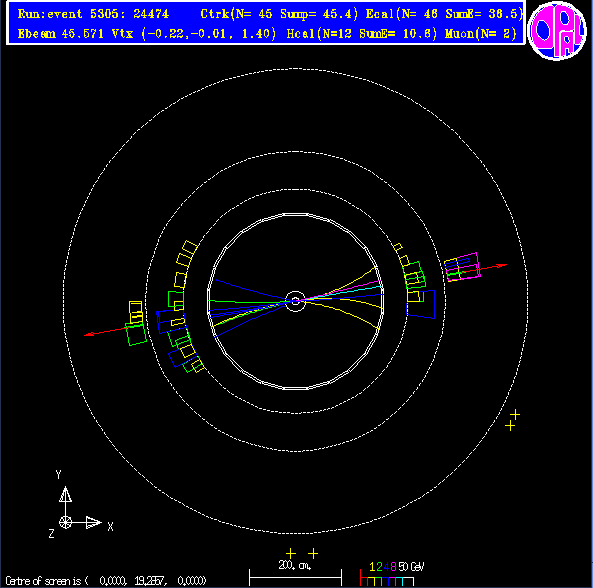Click the yellow Ecal block at upper left
Viewport: 593px width, 588px height.
[189, 248]
